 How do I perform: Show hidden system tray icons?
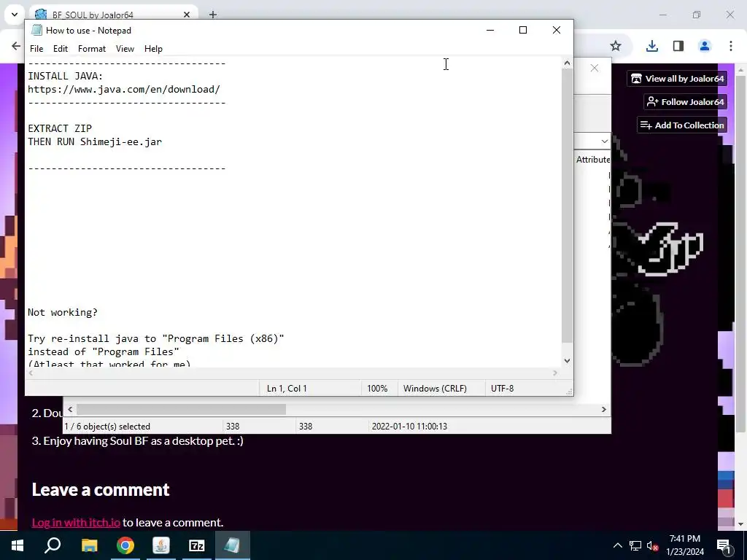tap(617, 545)
